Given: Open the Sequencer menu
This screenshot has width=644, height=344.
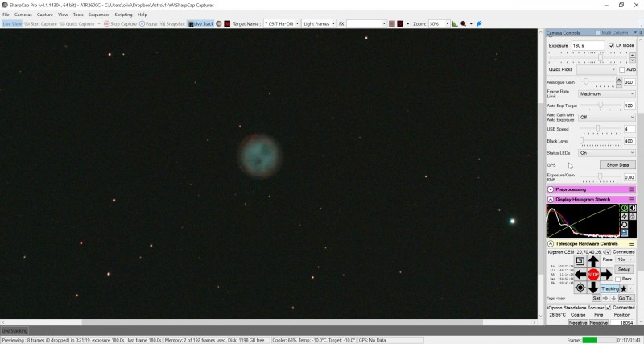Looking at the screenshot, I should 99,15.
